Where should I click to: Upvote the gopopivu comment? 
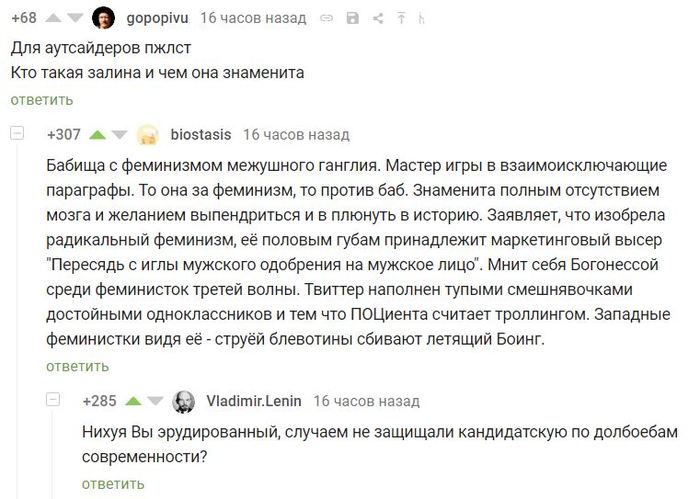(x=53, y=18)
